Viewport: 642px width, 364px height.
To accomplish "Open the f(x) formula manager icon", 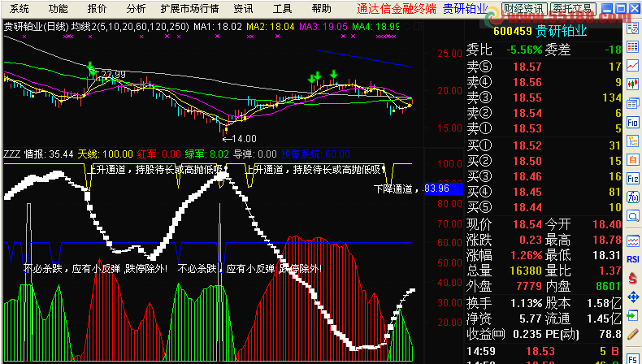I will (x=633, y=197).
